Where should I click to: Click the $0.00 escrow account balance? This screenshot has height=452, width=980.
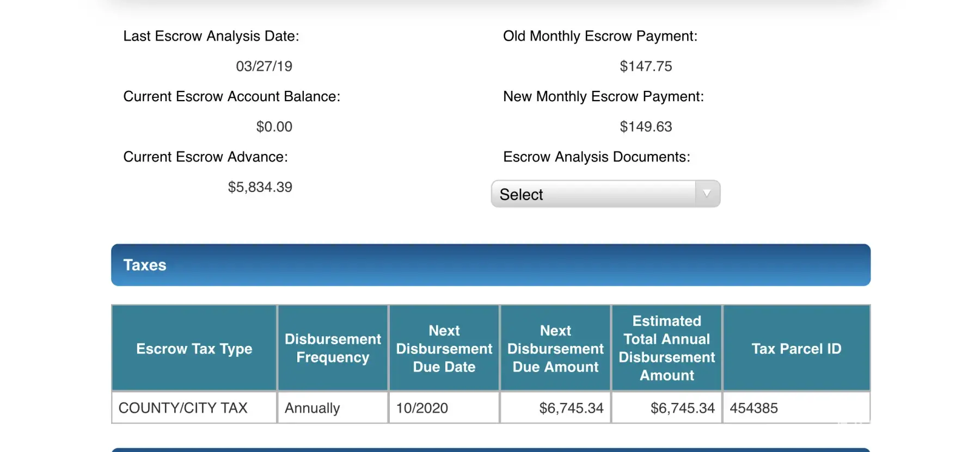click(x=274, y=127)
